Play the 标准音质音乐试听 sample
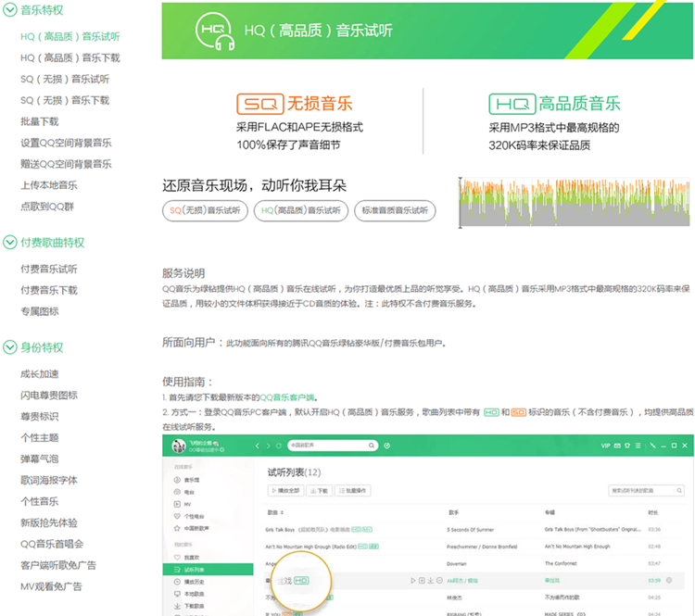This screenshot has width=695, height=616. click(395, 210)
